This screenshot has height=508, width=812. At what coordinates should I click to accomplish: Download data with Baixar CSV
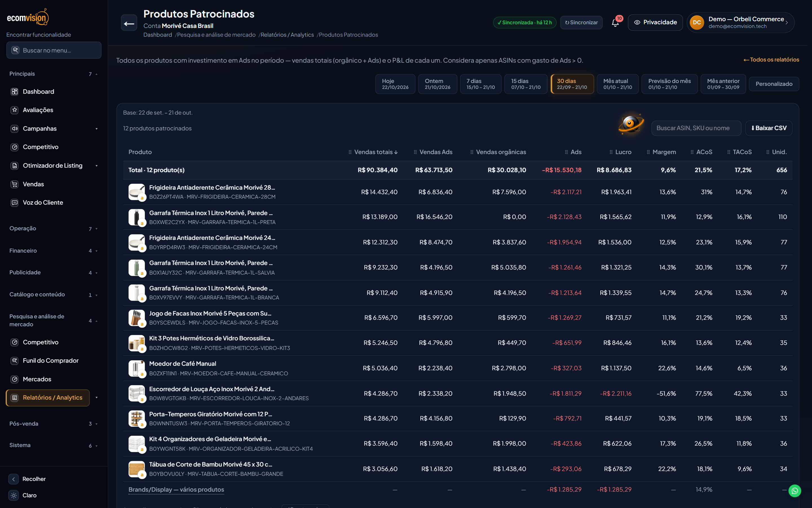point(769,128)
